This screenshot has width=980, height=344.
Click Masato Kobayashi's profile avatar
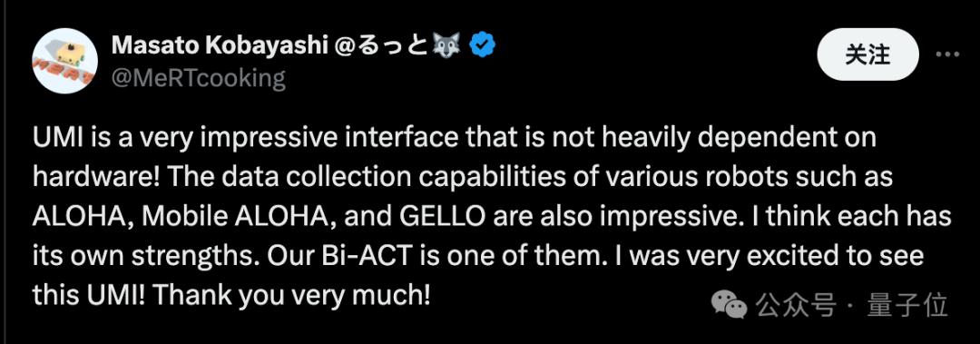tap(65, 61)
